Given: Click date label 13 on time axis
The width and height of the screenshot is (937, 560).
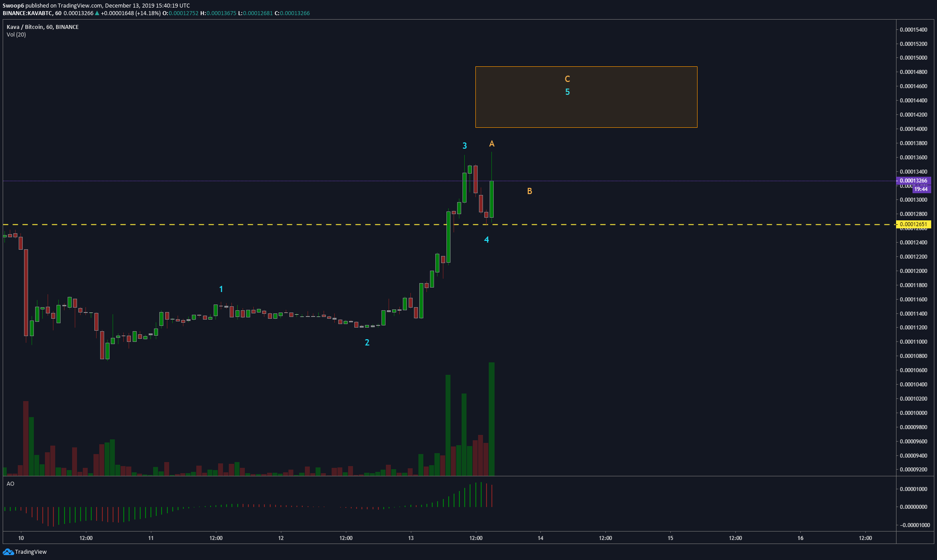Looking at the screenshot, I should pos(411,538).
